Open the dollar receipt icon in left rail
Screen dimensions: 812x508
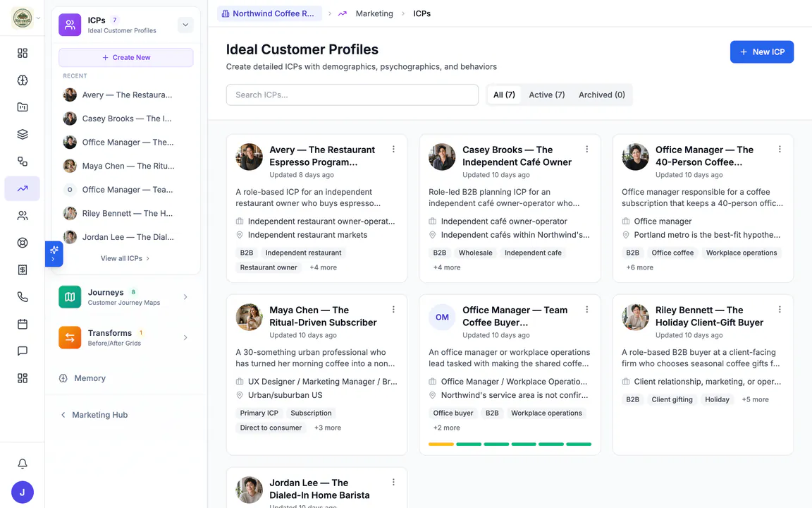coord(23,270)
